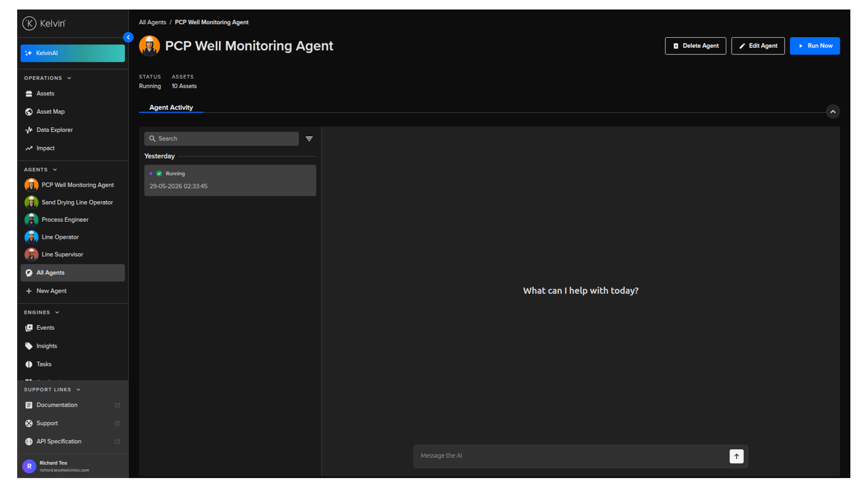Click the Assets briefcase icon
Screen dimensions: 868x488
[x=29, y=94]
